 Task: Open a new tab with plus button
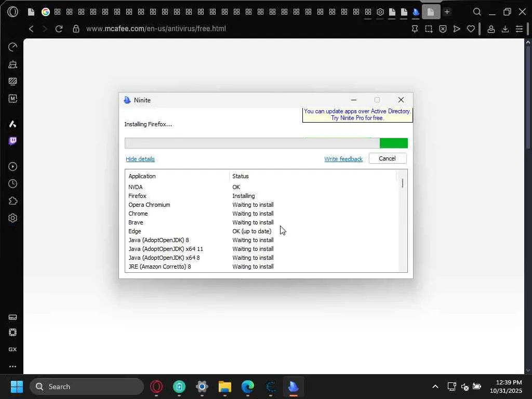[x=447, y=12]
